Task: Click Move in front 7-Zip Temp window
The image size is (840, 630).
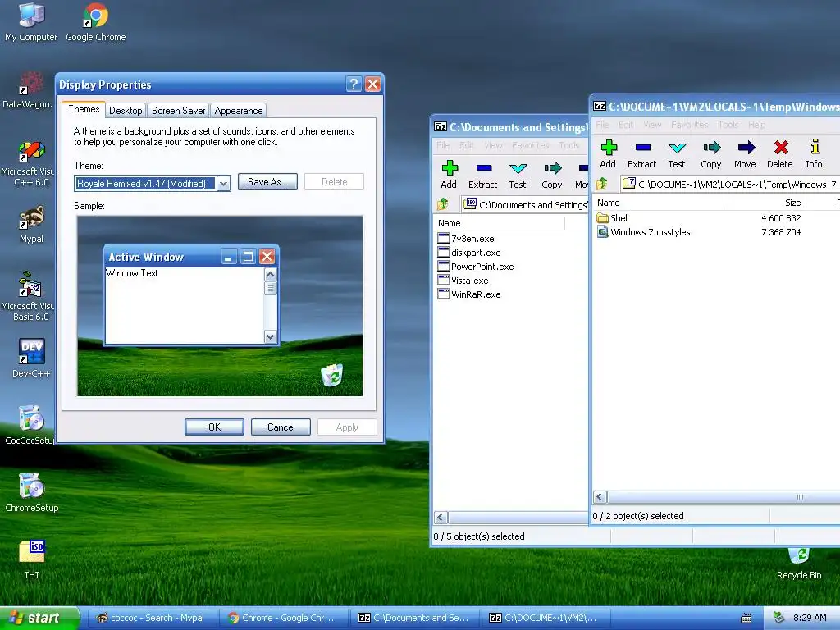Action: click(745, 154)
